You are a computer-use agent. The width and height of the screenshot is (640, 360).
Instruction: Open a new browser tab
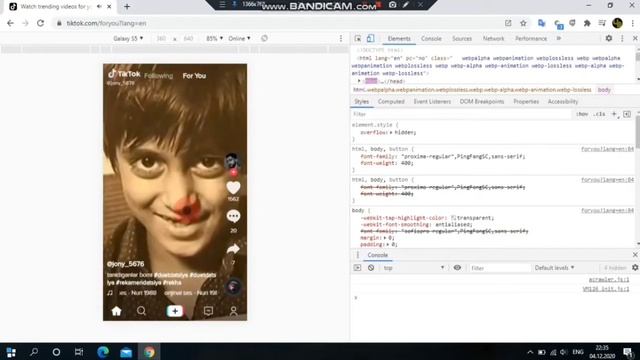coord(127,7)
